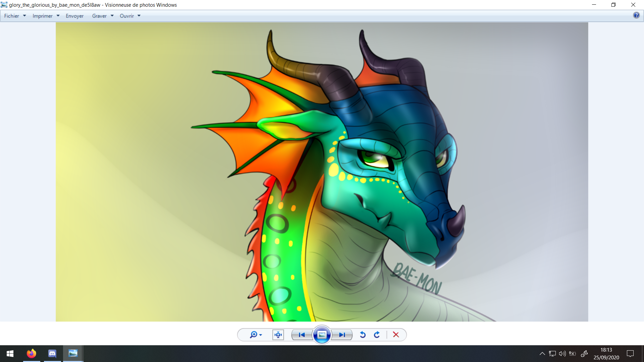Click the Envoyer menu item
The image size is (644, 362).
click(74, 16)
